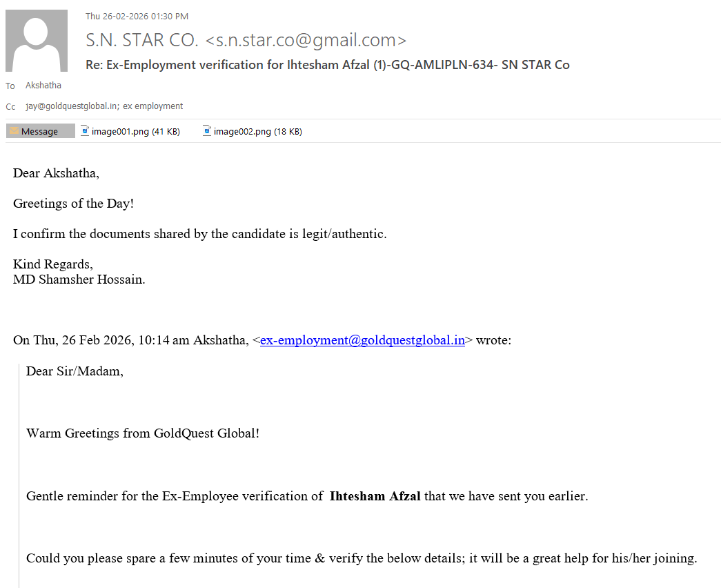The height and width of the screenshot is (588, 721).
Task: Click the envelope icon on Message tab
Action: click(x=14, y=131)
